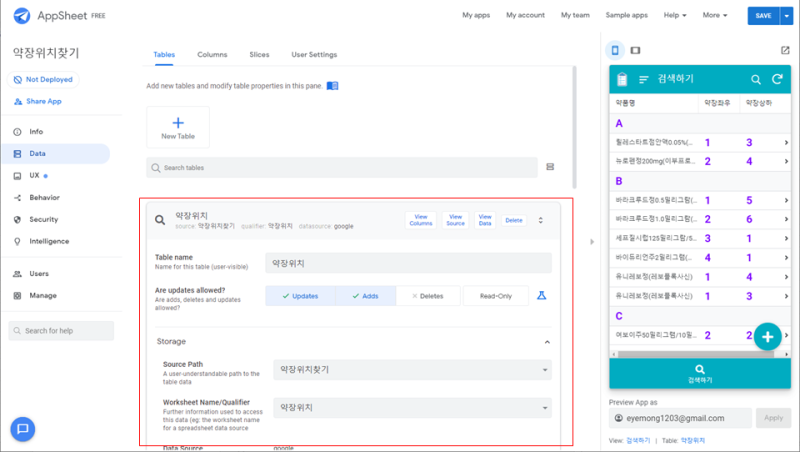The width and height of the screenshot is (800, 452).
Task: Open the 뉴로펜정200mg row chevron
Action: tap(786, 161)
